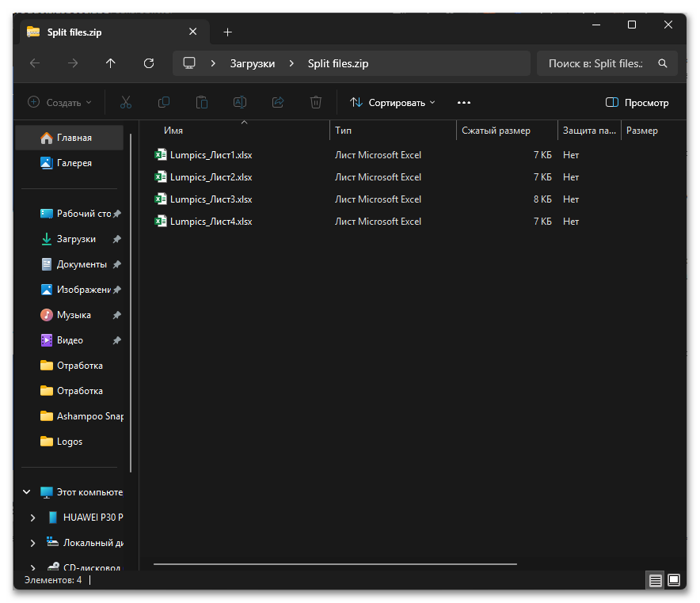Click the Share icon in toolbar

(278, 102)
